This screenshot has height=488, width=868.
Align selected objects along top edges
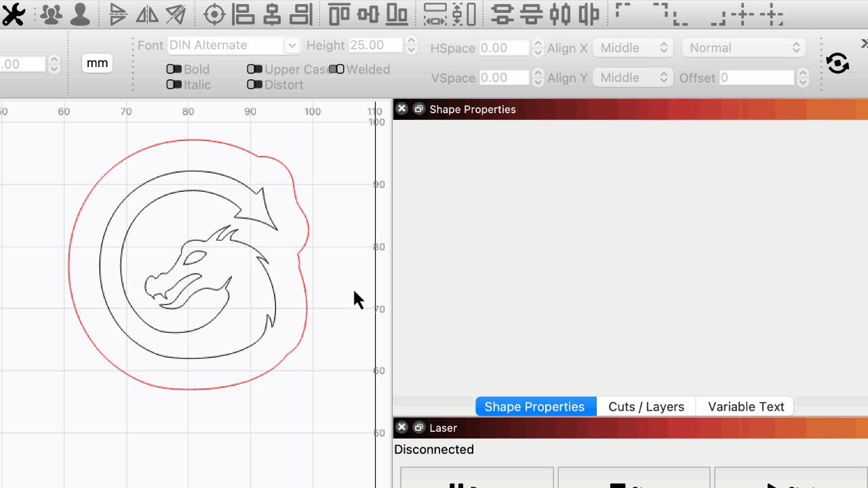click(x=338, y=14)
